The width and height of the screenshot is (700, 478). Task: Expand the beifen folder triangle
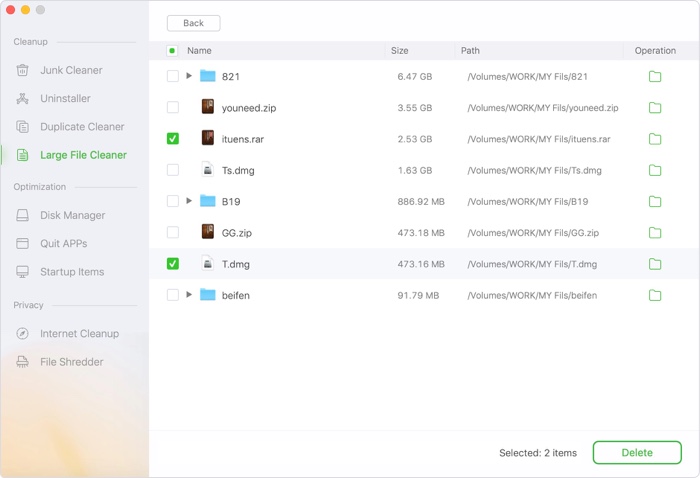(189, 295)
